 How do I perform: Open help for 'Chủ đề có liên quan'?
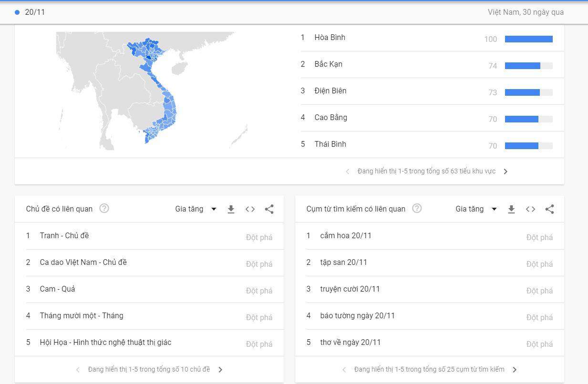tap(104, 209)
